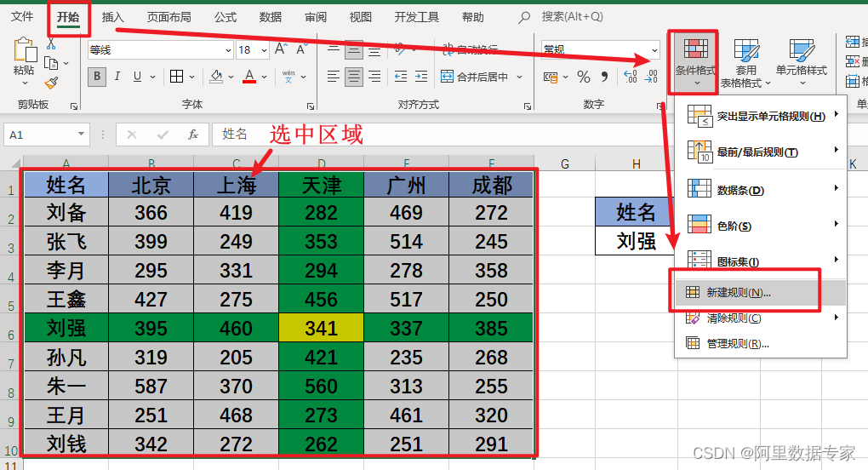The image size is (868, 470).
Task: Toggle Italic formatting
Action: [117, 77]
